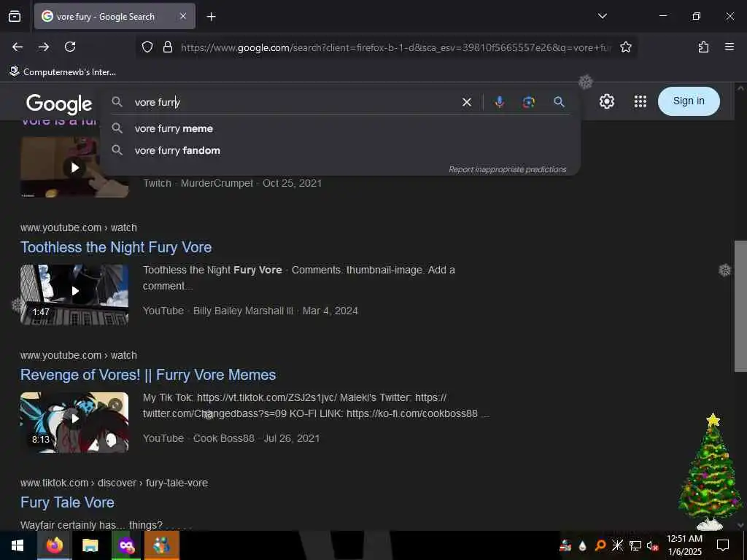
Task: Play the 1:47 video thumbnail
Action: click(x=74, y=295)
